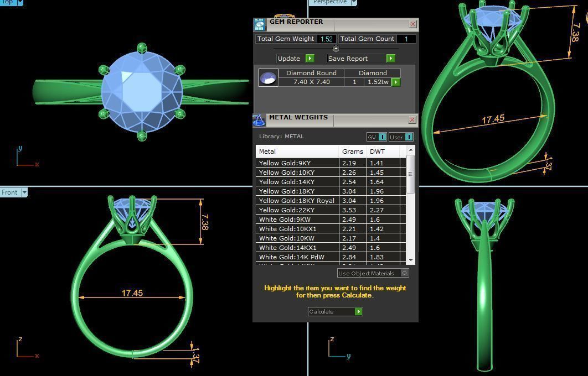Screen dimensions: 588x376
Task: Open the Top viewport dropdown arrow
Action: pyautogui.click(x=20, y=2)
